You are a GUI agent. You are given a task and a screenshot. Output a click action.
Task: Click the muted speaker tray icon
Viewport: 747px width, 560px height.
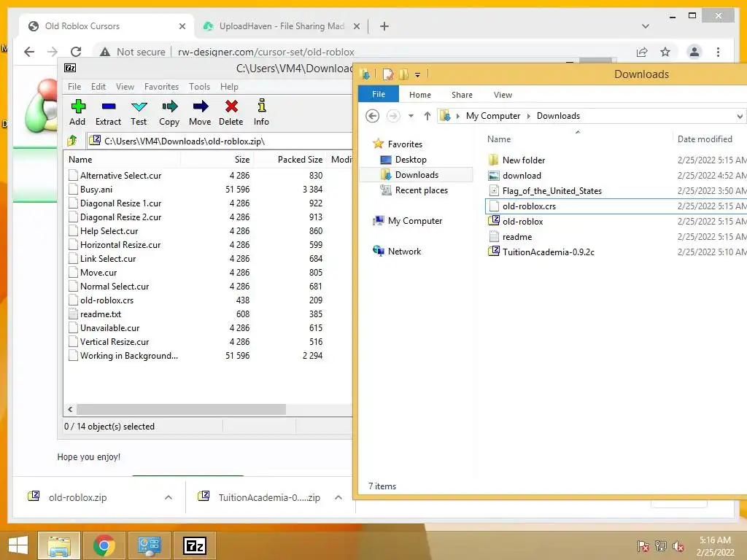tap(678, 546)
